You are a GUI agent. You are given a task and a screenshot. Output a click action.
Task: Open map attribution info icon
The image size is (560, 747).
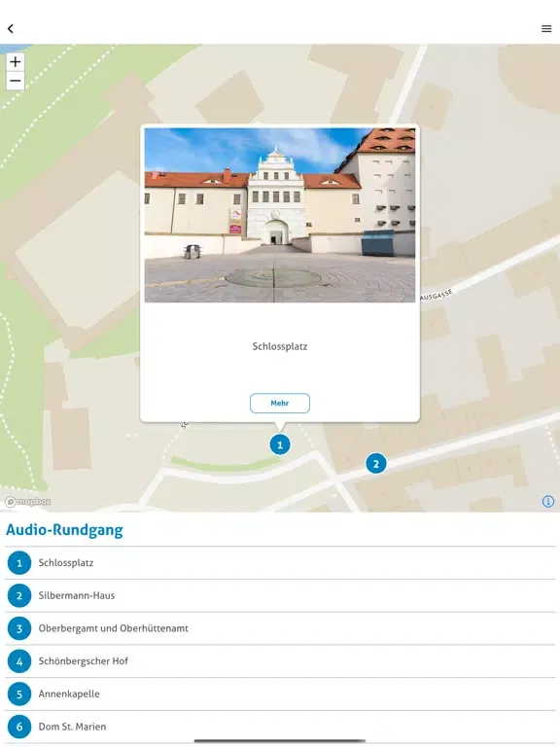click(548, 501)
